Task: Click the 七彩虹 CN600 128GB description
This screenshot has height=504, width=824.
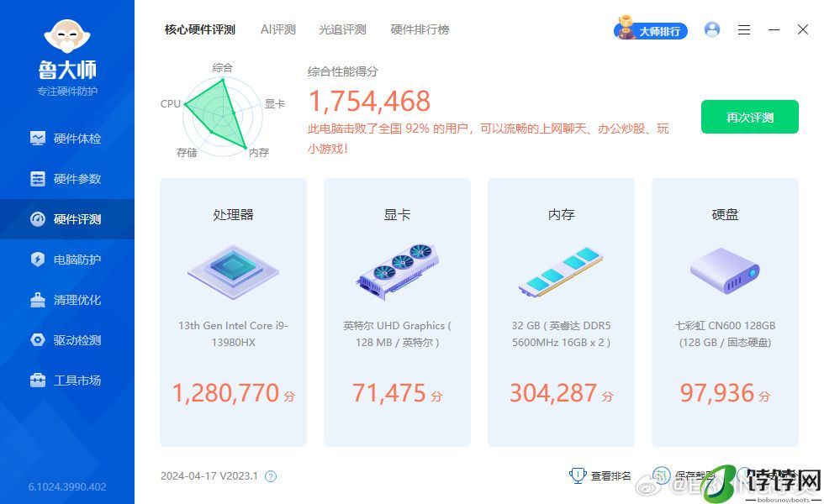Action: tap(725, 334)
